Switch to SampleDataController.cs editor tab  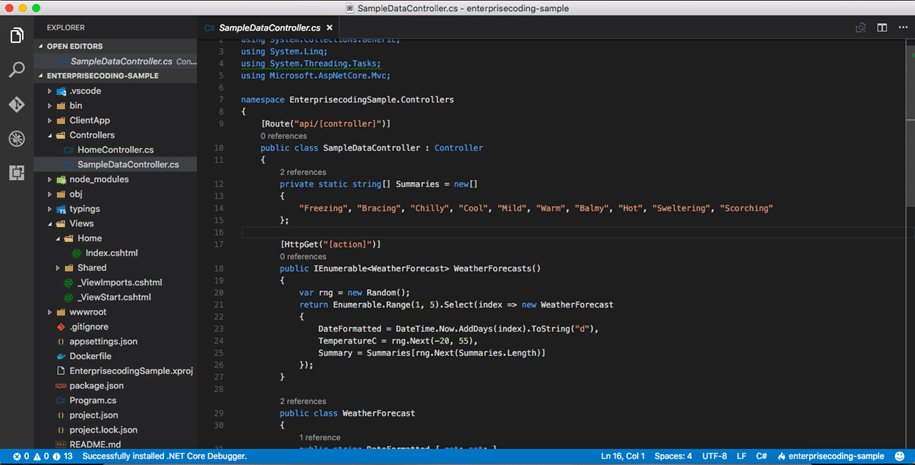270,27
